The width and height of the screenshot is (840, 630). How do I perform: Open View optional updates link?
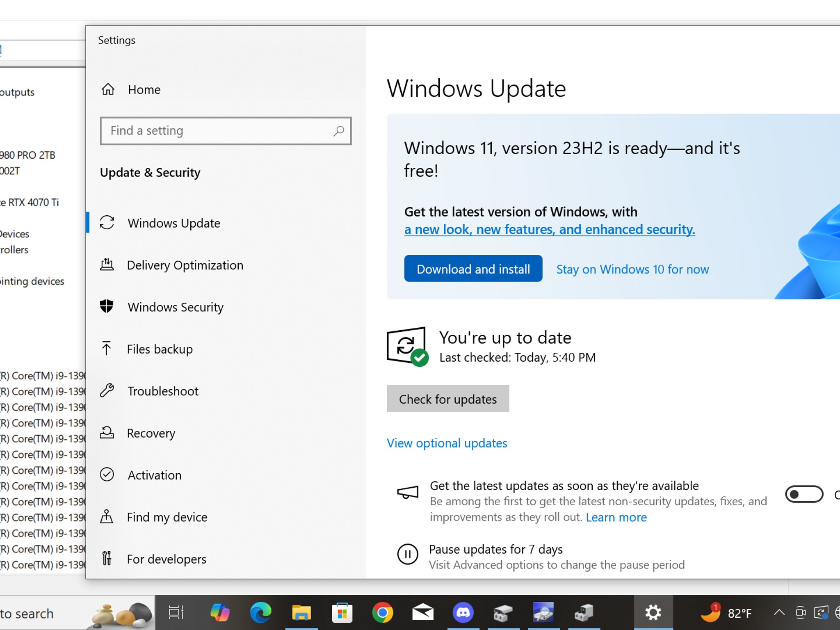pyautogui.click(x=447, y=443)
